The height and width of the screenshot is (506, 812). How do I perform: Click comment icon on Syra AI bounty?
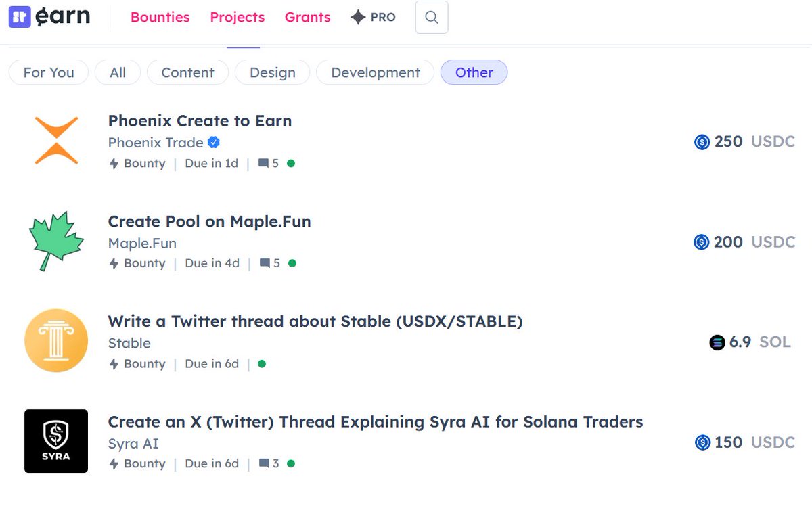coord(264,464)
